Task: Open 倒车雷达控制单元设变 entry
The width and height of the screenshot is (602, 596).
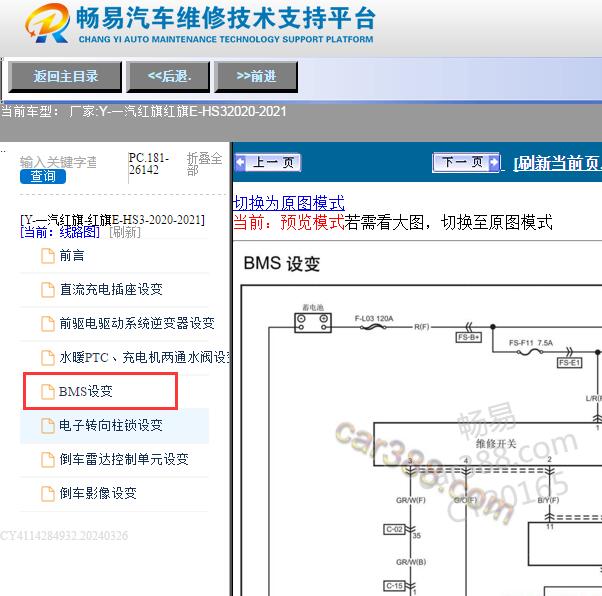Action: (x=124, y=459)
